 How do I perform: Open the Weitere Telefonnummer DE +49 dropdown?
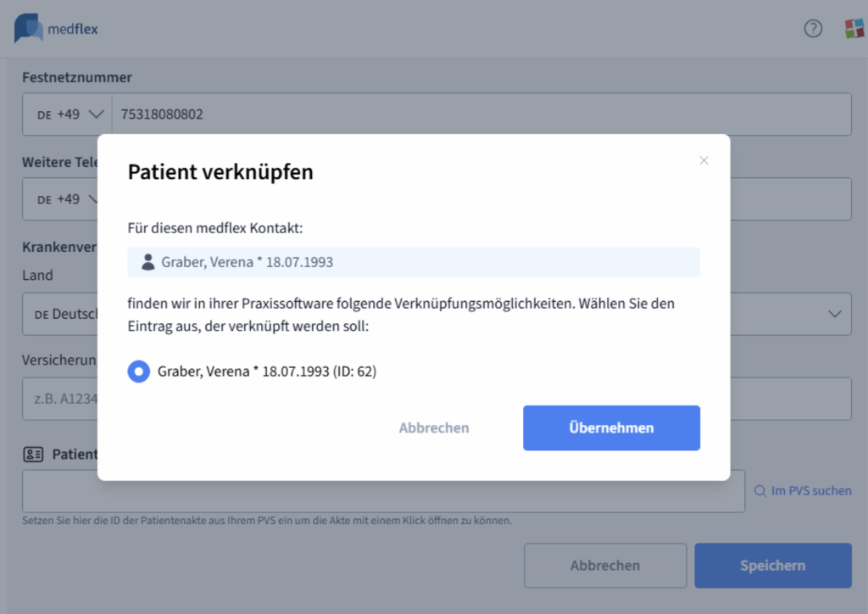[60, 198]
